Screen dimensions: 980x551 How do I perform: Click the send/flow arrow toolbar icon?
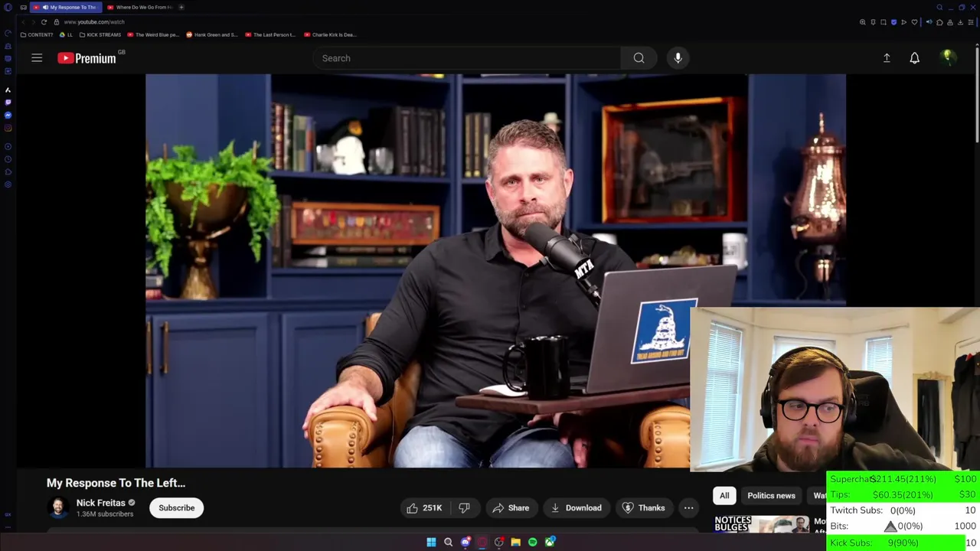pos(903,22)
